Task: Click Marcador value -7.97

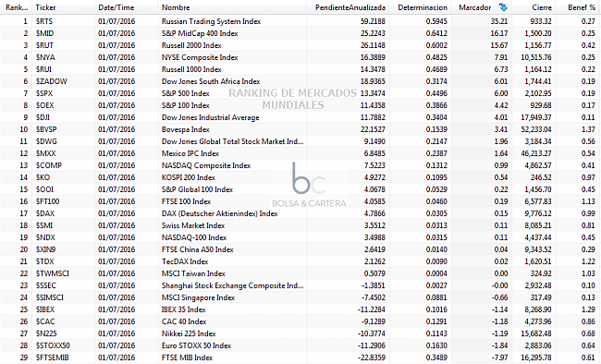Action: coord(500,358)
